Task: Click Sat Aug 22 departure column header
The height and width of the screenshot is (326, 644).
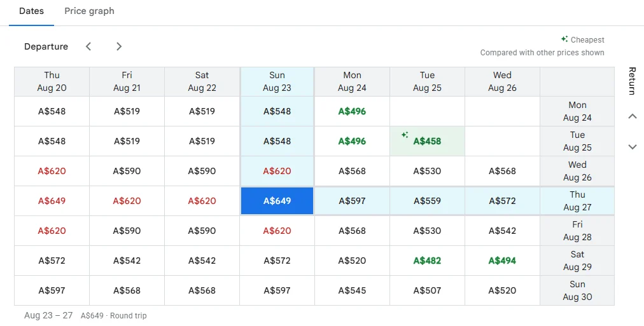Action: (202, 81)
